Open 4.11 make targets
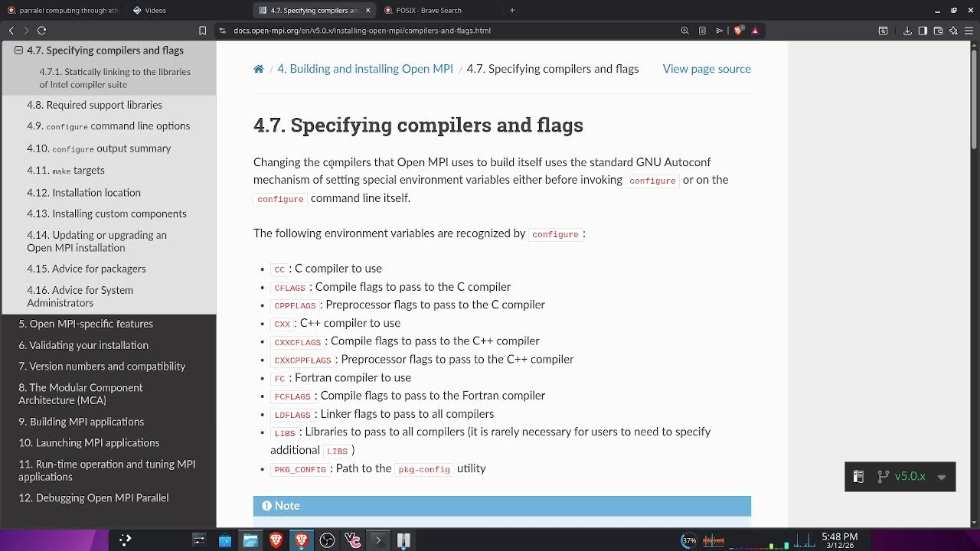 click(66, 171)
